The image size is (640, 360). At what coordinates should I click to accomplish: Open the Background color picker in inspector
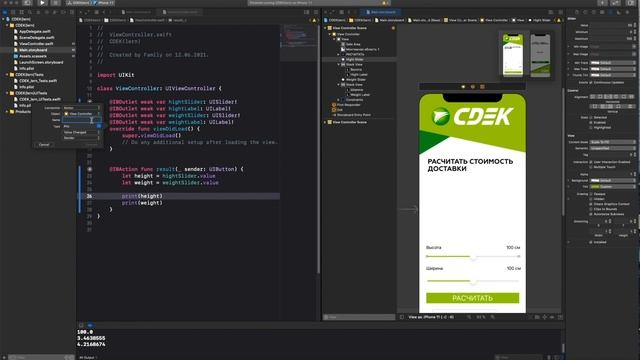(613, 180)
